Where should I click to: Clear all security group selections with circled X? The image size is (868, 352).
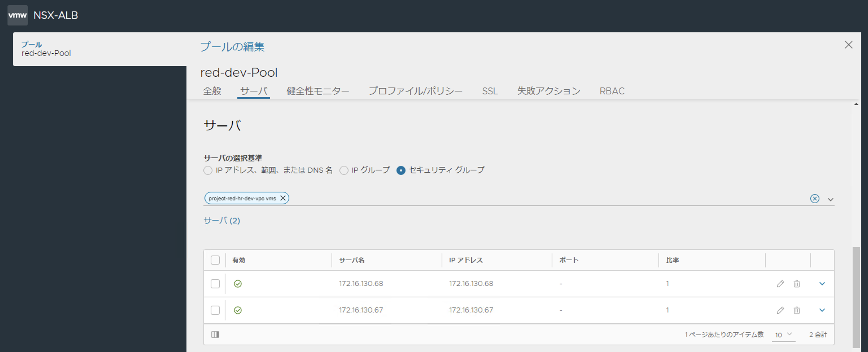pyautogui.click(x=814, y=199)
